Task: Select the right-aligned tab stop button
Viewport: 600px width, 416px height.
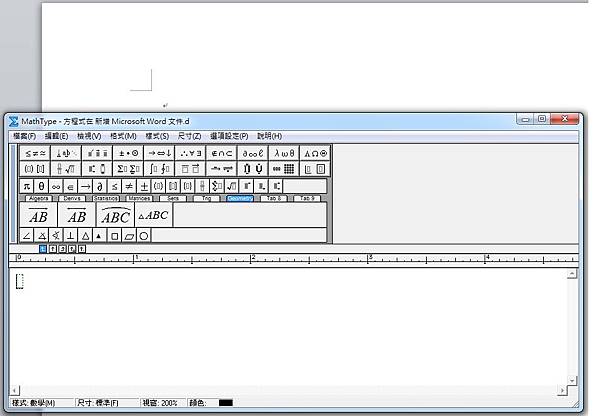Action: (x=62, y=249)
